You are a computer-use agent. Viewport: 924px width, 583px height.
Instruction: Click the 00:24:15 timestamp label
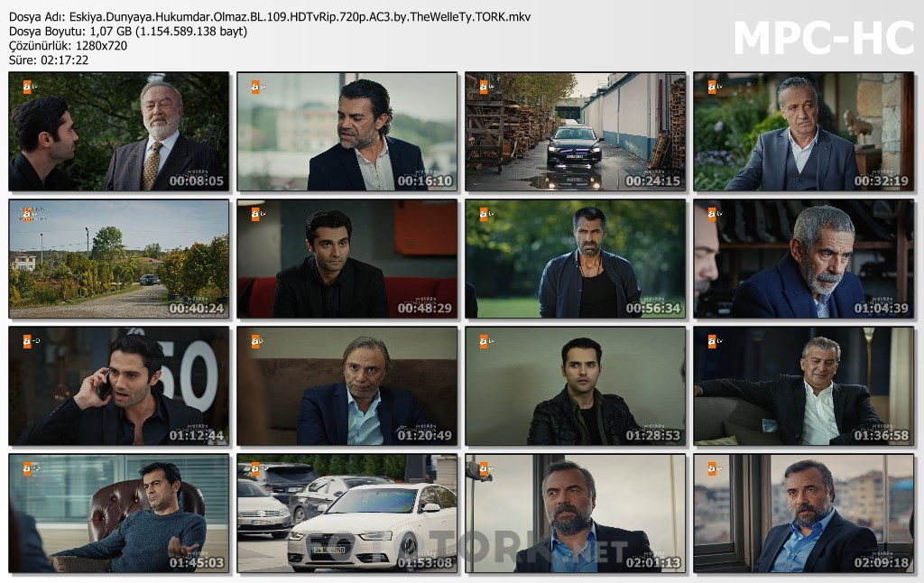click(x=653, y=181)
